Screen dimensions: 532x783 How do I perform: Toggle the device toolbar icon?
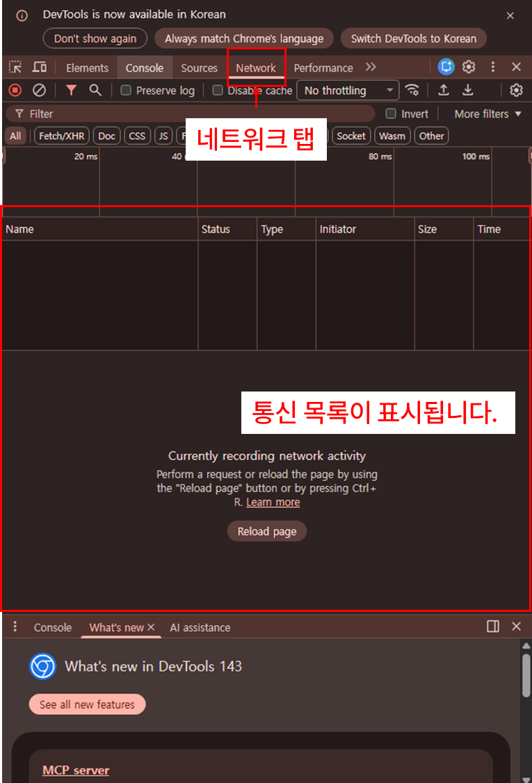[x=40, y=67]
